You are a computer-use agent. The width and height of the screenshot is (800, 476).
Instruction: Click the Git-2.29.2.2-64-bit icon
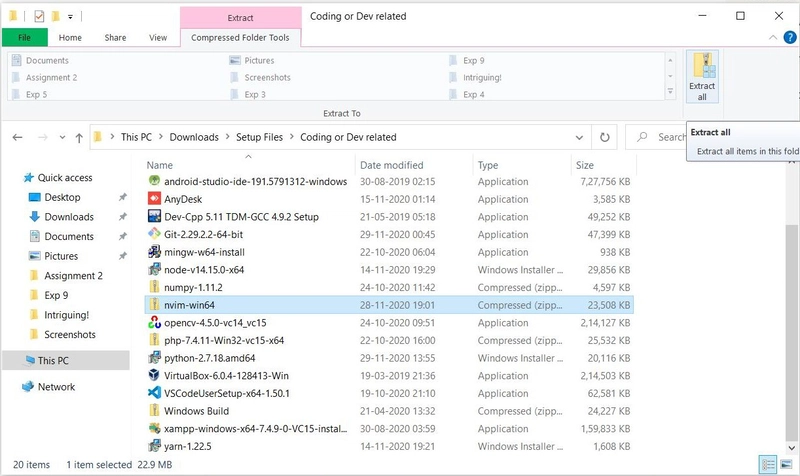click(154, 234)
